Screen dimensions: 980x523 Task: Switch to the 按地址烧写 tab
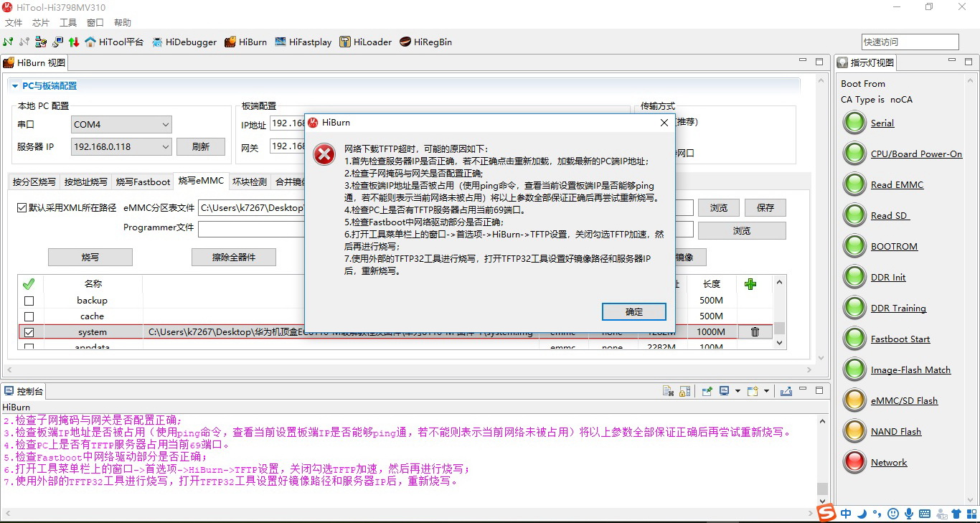85,182
